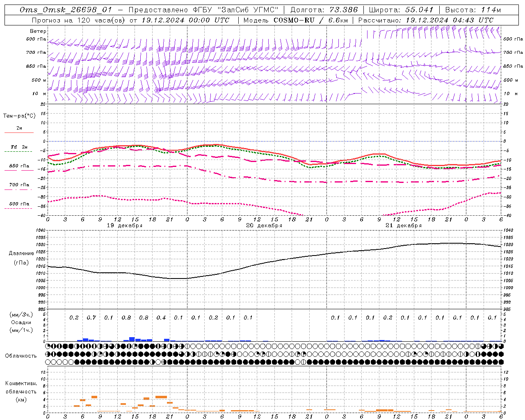525x420 pixels.
Task: Click the station title Oms_Omsk_26698_01
Action: coord(65,10)
